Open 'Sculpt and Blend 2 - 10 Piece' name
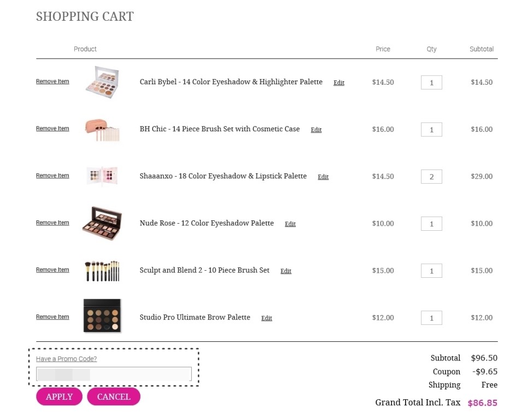This screenshot has height=420, width=528. pos(204,271)
